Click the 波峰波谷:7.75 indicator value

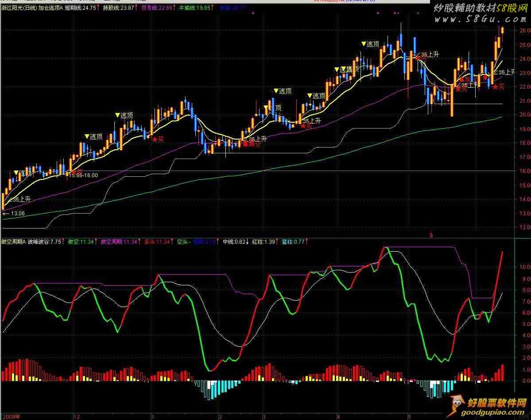tap(44, 242)
